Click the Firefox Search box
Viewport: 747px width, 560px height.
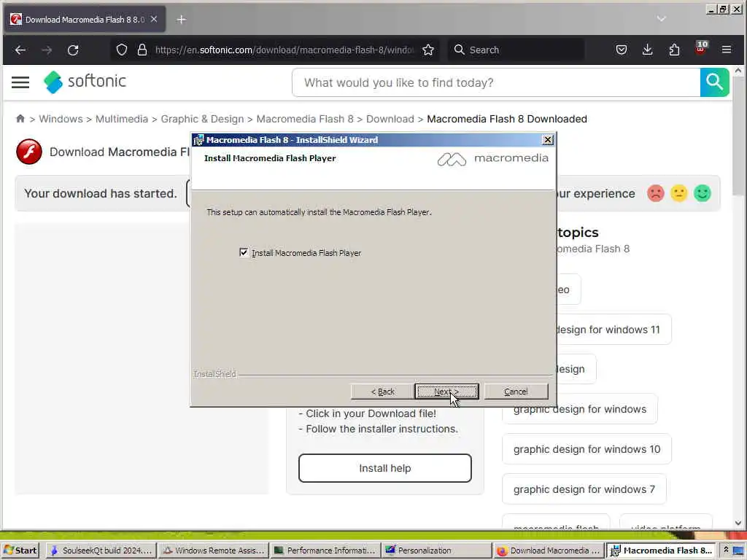pos(516,50)
